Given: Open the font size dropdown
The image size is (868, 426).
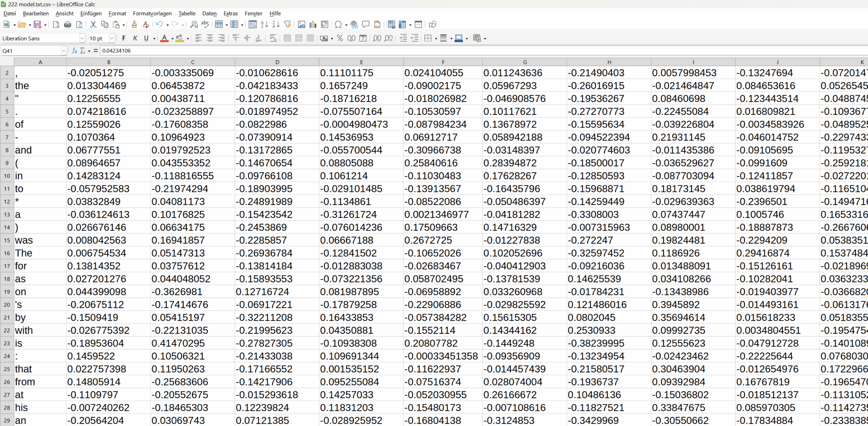Looking at the screenshot, I should click(x=112, y=38).
